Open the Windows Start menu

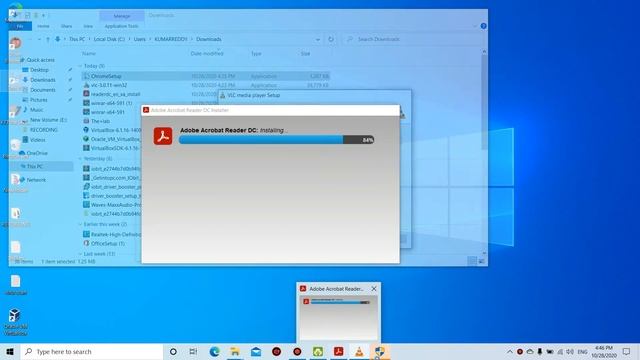click(10, 351)
